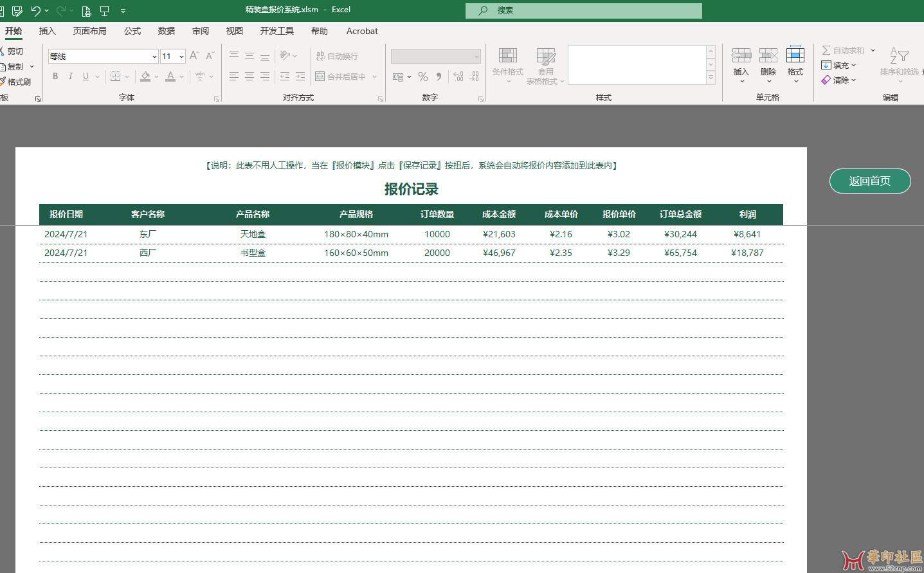The image size is (924, 573).
Task: Open the Font group dialog launcher
Action: click(217, 99)
